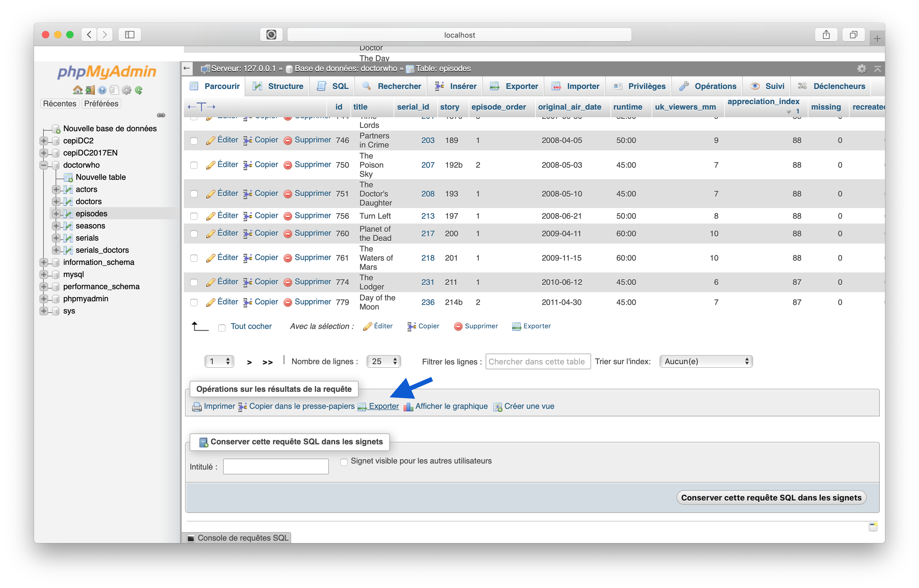
Task: Sort by appreciation_index column header
Action: [763, 101]
